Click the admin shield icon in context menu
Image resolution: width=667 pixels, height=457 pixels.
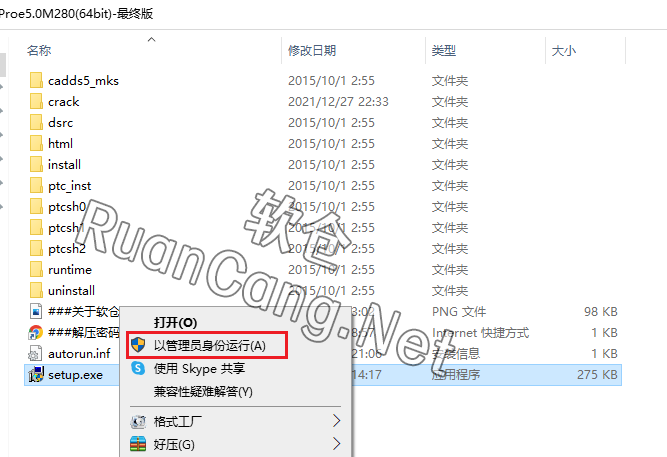click(x=138, y=345)
